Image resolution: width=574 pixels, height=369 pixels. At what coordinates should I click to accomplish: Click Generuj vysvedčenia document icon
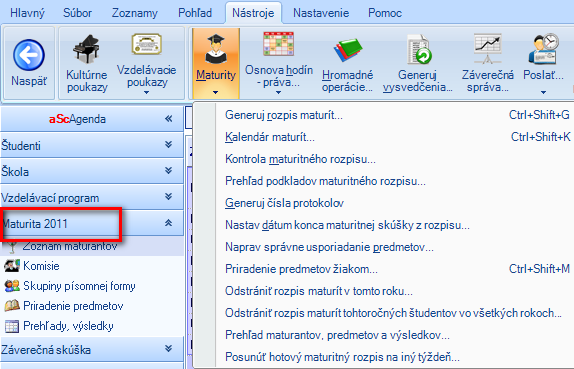419,49
